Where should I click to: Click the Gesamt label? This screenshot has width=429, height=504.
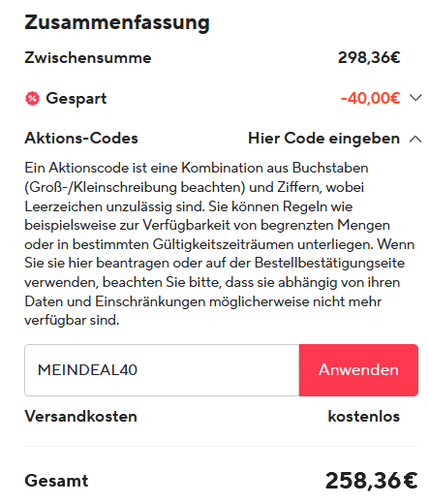click(x=56, y=481)
